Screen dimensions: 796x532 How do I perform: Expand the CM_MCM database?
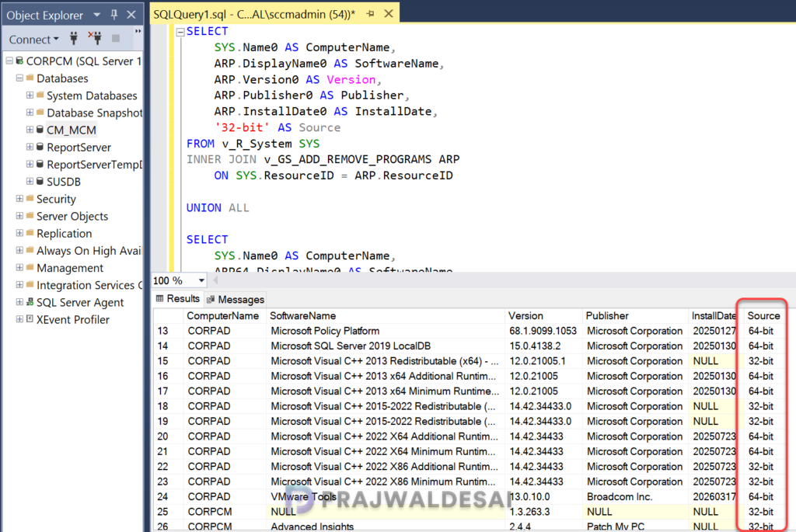(x=30, y=130)
